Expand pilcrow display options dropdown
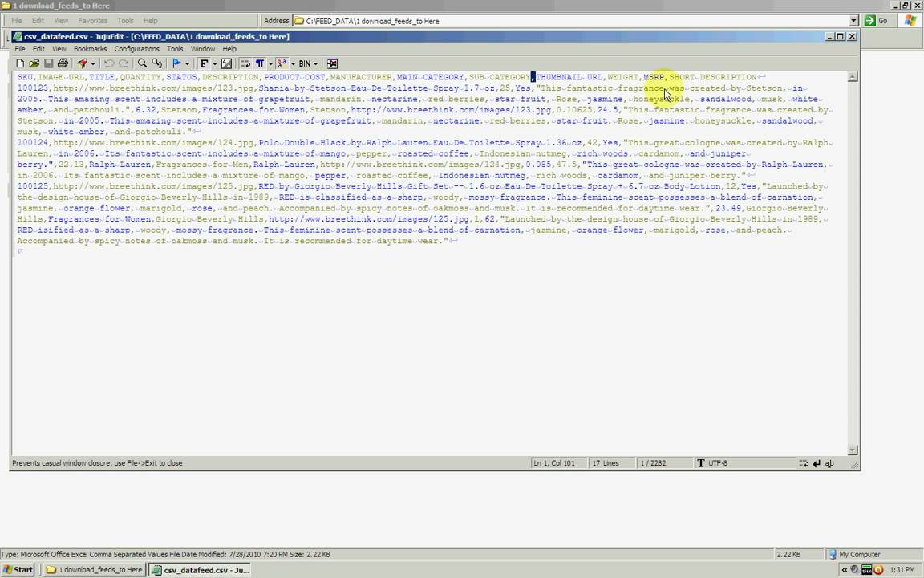 (x=270, y=63)
